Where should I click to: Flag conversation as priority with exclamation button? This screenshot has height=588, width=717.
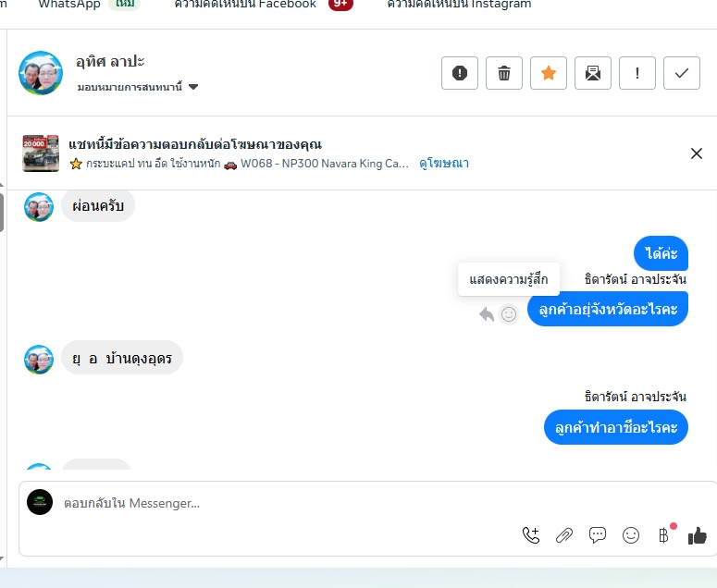pyautogui.click(x=637, y=73)
